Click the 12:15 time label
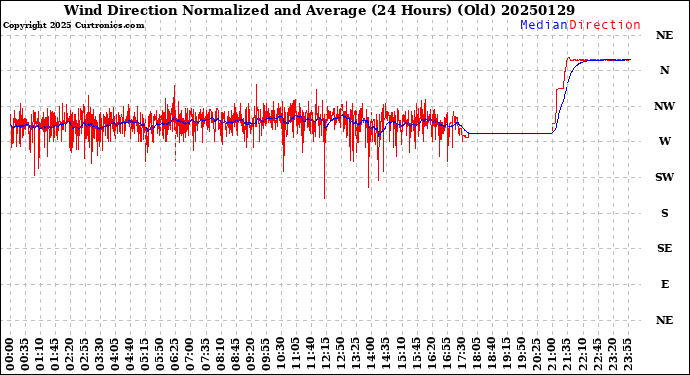 click(326, 355)
